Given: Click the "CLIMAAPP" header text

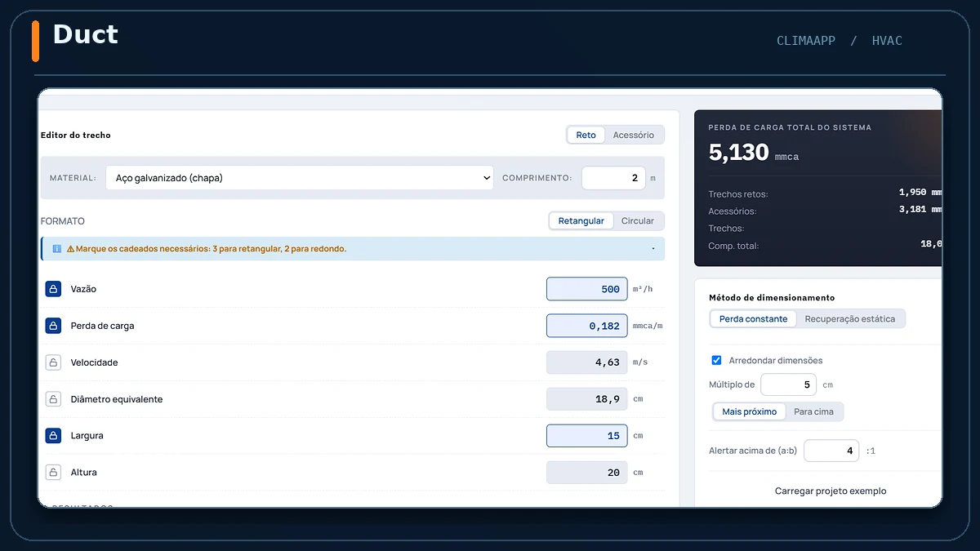Looking at the screenshot, I should (x=806, y=41).
